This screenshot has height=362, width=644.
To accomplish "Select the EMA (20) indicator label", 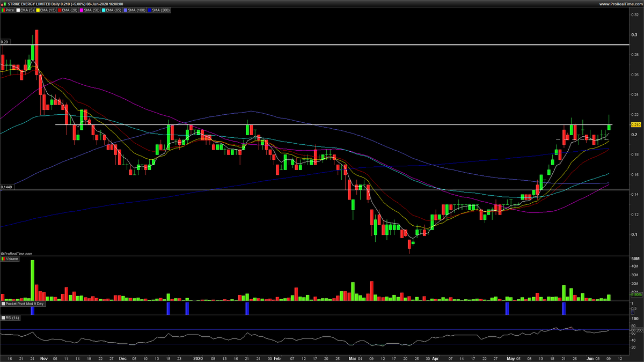I will 67,10.
